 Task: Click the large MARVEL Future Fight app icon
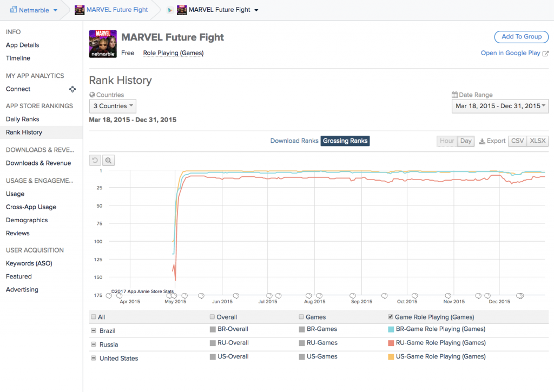[x=103, y=44]
